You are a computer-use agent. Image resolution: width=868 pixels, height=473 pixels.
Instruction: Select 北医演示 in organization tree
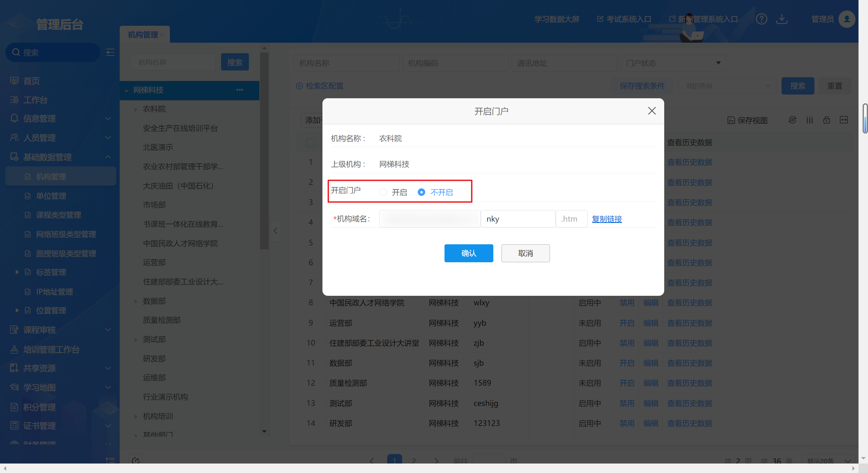tap(158, 147)
